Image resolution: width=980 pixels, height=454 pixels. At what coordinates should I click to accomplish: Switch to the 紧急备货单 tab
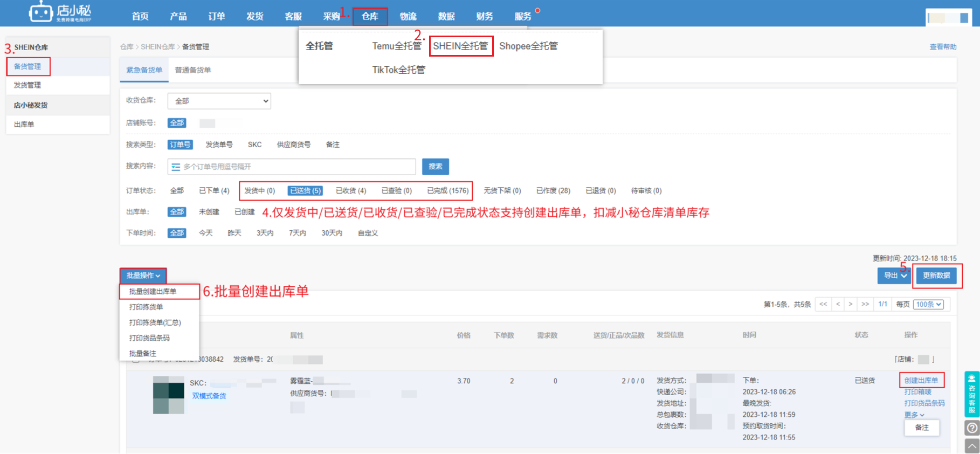[x=144, y=70]
